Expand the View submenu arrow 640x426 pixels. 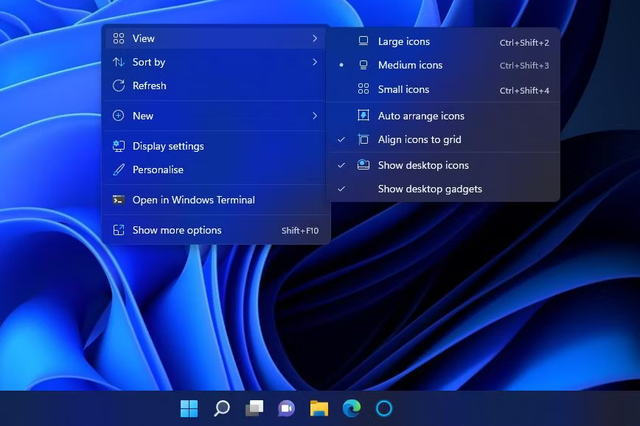315,38
